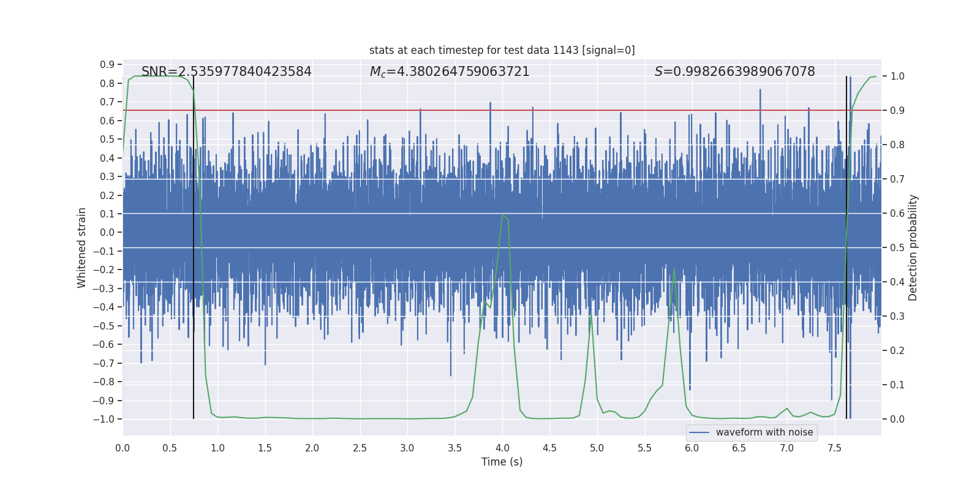The image size is (980, 490).
Task: Click the blue line sample in the legend
Action: [x=699, y=432]
